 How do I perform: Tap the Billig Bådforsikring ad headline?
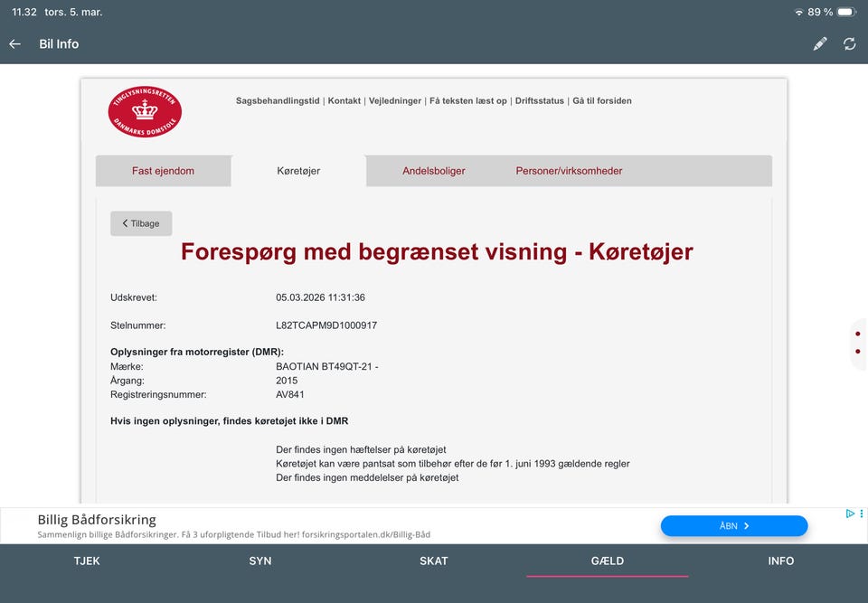pyautogui.click(x=97, y=520)
